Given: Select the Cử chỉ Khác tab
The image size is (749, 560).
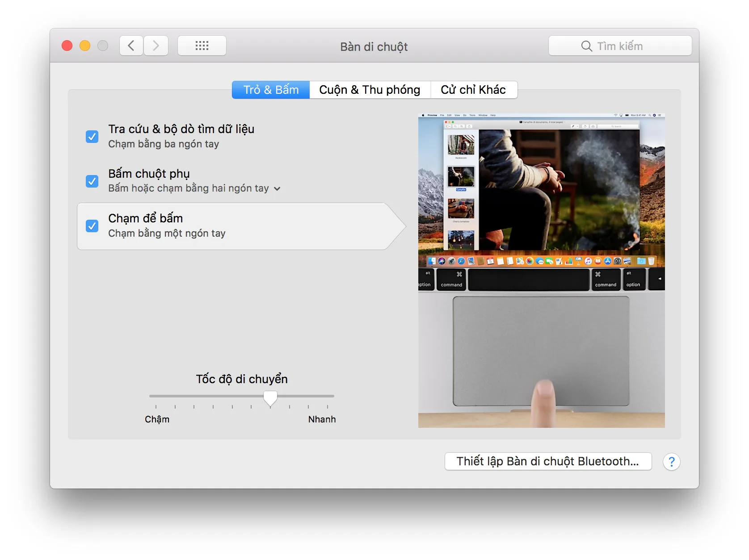Looking at the screenshot, I should pyautogui.click(x=474, y=90).
